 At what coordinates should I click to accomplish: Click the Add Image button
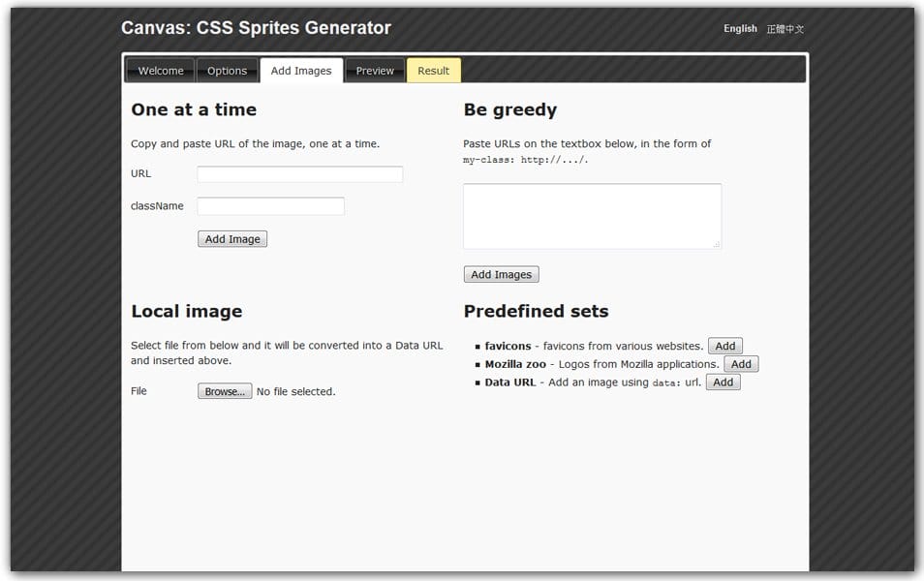point(232,238)
